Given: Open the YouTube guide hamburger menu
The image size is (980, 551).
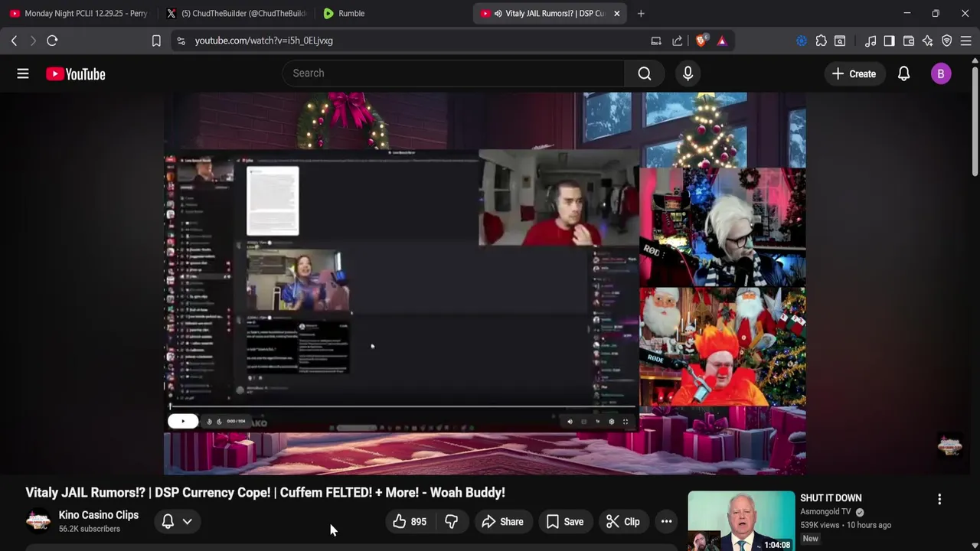Looking at the screenshot, I should pos(23,73).
